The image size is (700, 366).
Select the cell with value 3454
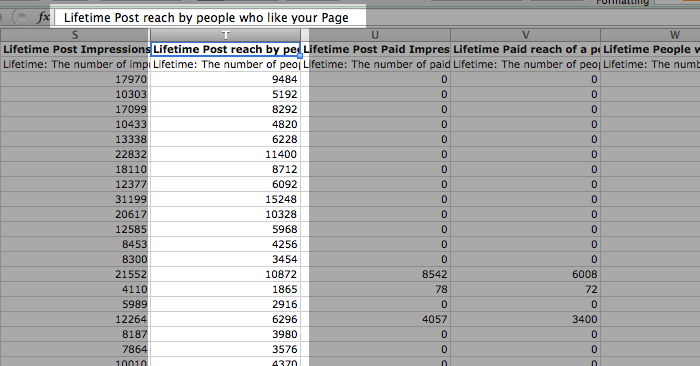point(225,259)
